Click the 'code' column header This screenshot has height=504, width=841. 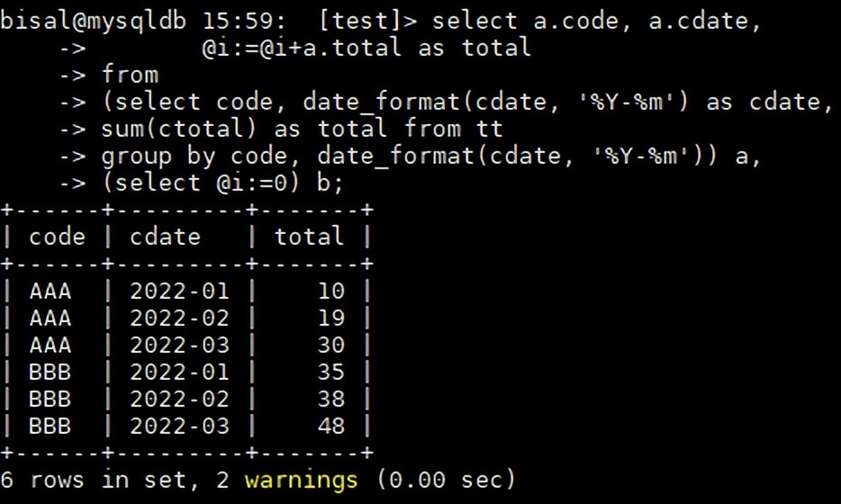[57, 237]
